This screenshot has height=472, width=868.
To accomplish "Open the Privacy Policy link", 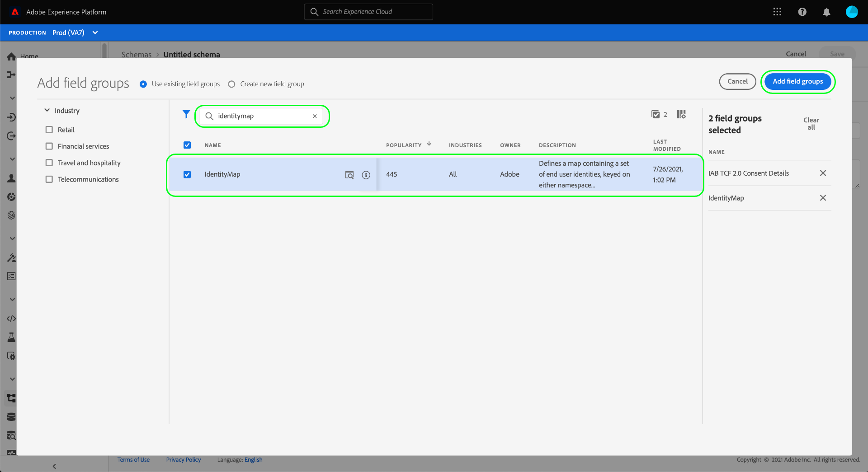I will click(183, 460).
